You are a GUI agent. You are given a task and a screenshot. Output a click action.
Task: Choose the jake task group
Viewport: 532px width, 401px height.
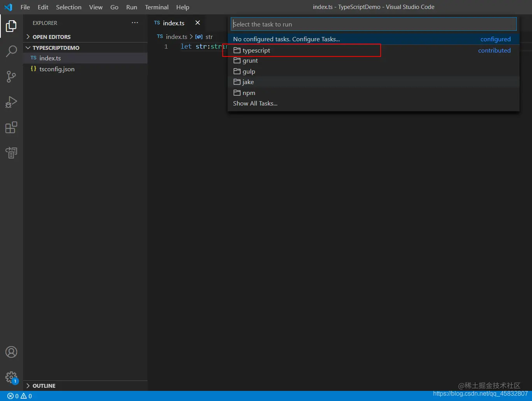click(x=374, y=82)
